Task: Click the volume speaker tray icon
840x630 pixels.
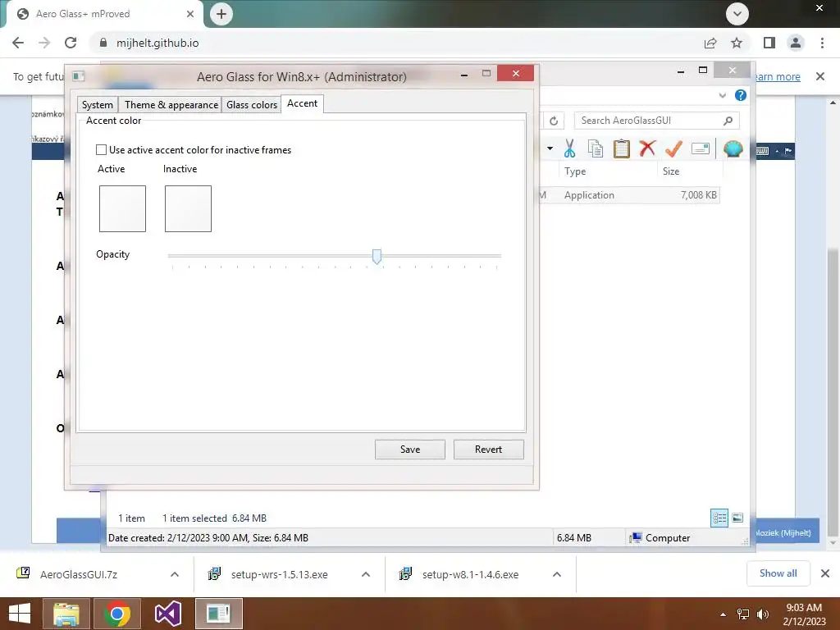Action: 762,614
